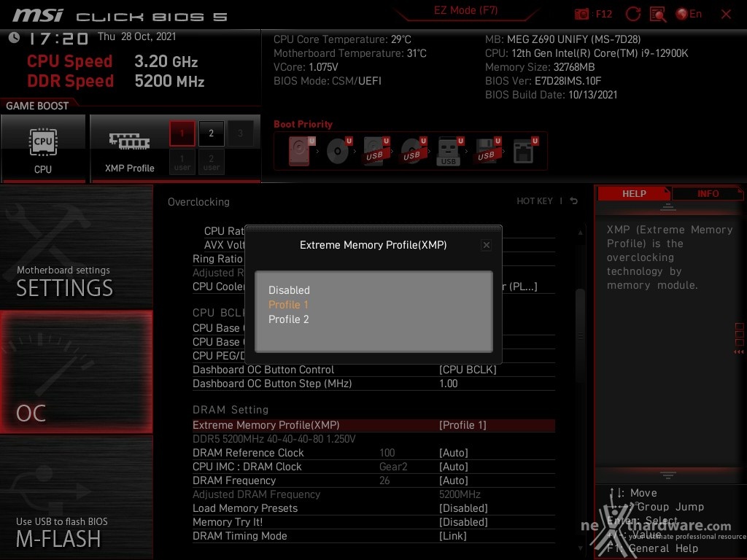This screenshot has height=560, width=747.
Task: Select XMP user 2 profile slot
Action: 211,162
